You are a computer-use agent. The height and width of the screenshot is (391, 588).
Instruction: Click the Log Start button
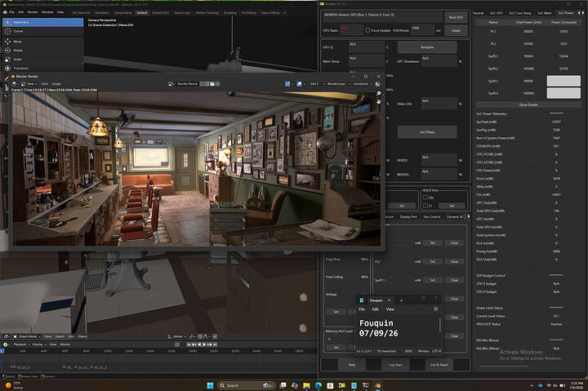click(x=395, y=365)
